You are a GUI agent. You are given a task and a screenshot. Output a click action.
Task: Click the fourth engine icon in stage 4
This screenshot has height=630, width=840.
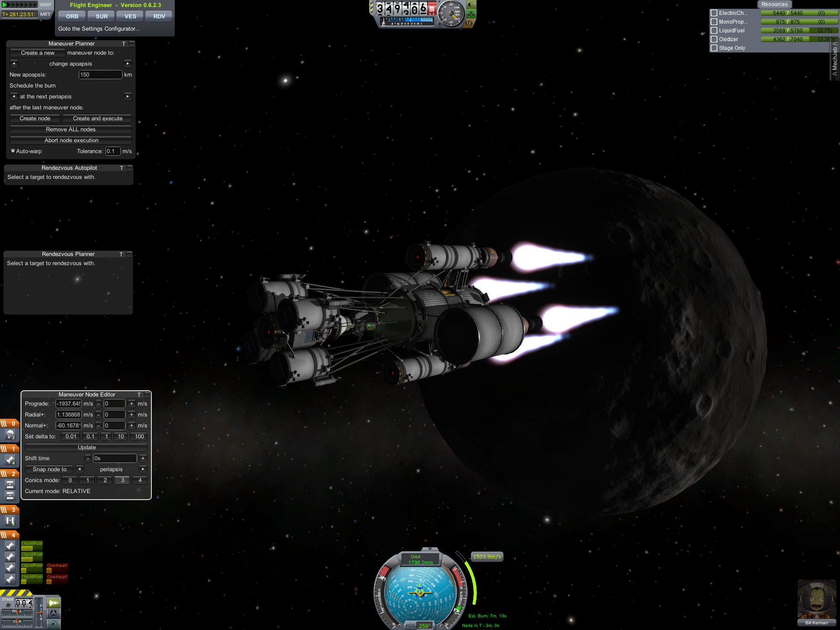pyautogui.click(x=10, y=578)
